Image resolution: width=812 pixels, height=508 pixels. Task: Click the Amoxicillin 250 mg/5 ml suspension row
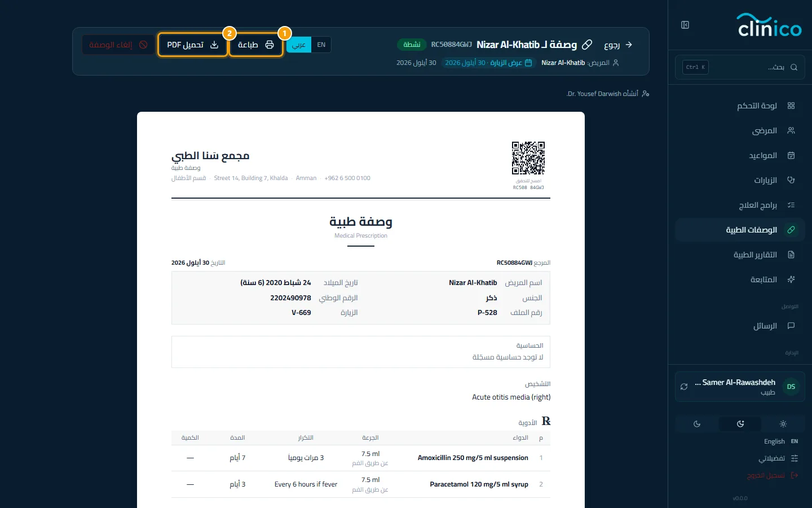click(x=361, y=458)
